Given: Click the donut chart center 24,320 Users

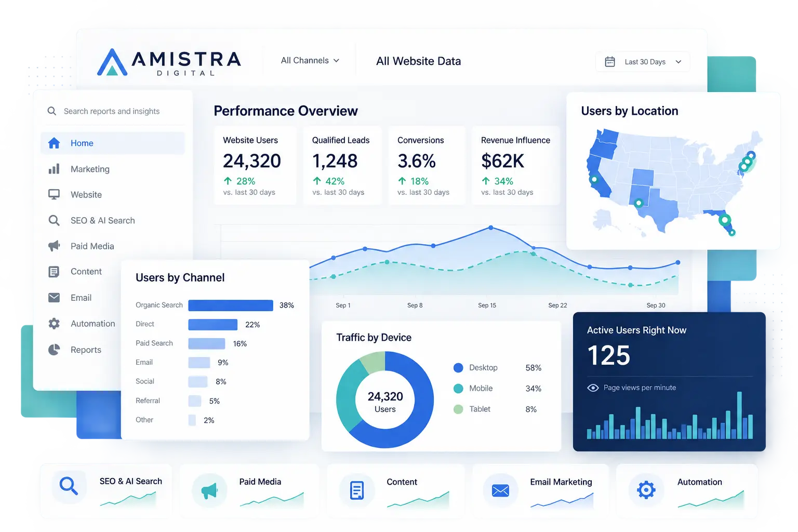Looking at the screenshot, I should tap(385, 402).
